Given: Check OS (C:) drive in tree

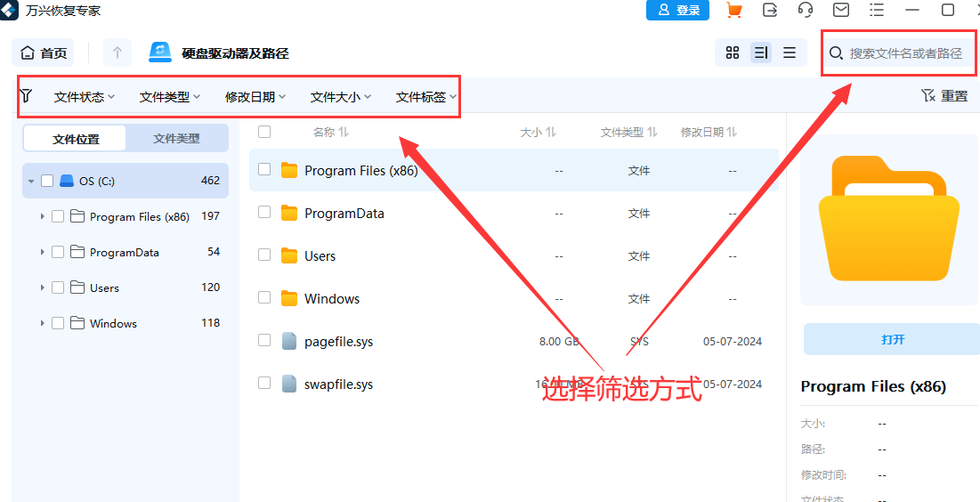Looking at the screenshot, I should (x=47, y=181).
